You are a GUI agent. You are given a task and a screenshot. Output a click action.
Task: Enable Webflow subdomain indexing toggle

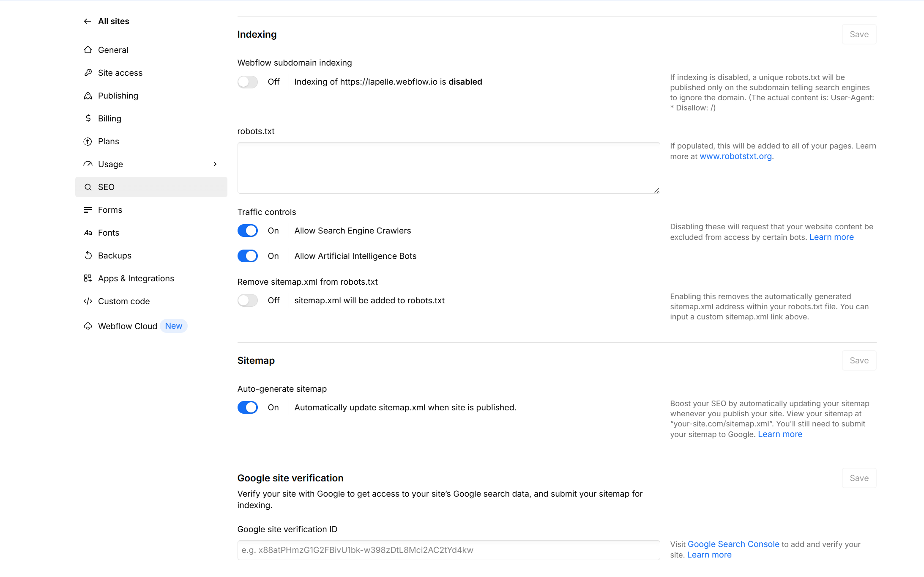click(248, 82)
